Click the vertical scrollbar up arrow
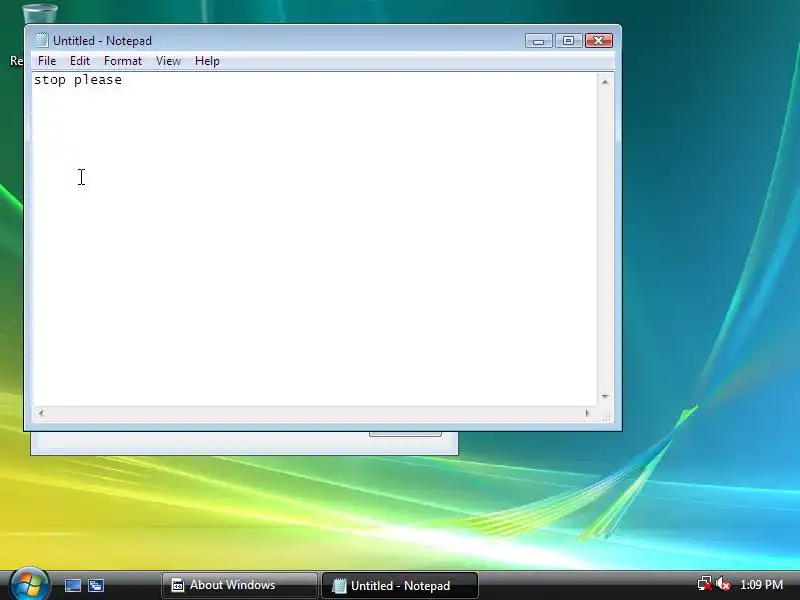Image resolution: width=800 pixels, height=600 pixels. 605,82
